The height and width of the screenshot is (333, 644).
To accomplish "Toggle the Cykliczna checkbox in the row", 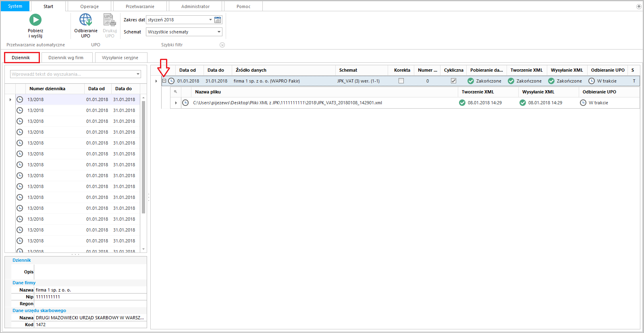I will (x=453, y=81).
